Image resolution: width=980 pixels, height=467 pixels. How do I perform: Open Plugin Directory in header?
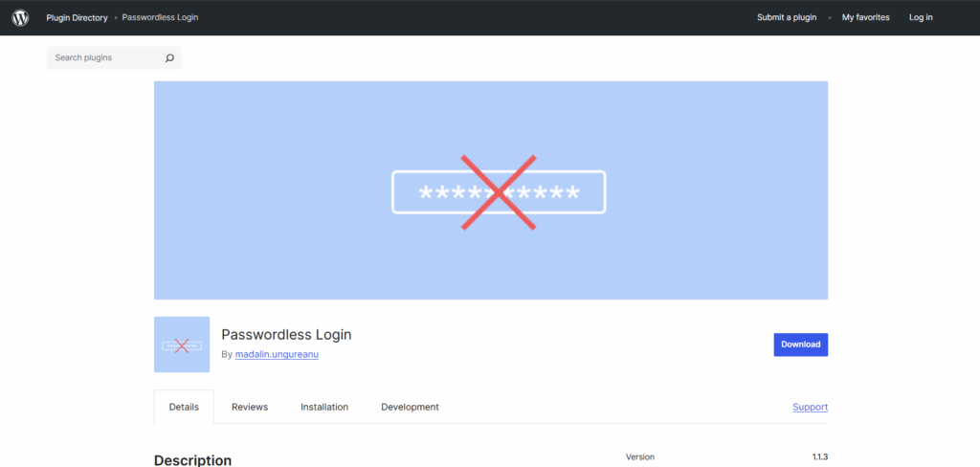(x=77, y=17)
